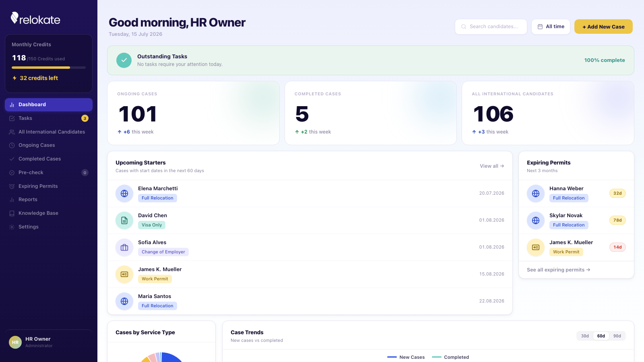Screen dimensions: 644x362
Task: Select the 90d range in Case Trends
Action: 617,336
